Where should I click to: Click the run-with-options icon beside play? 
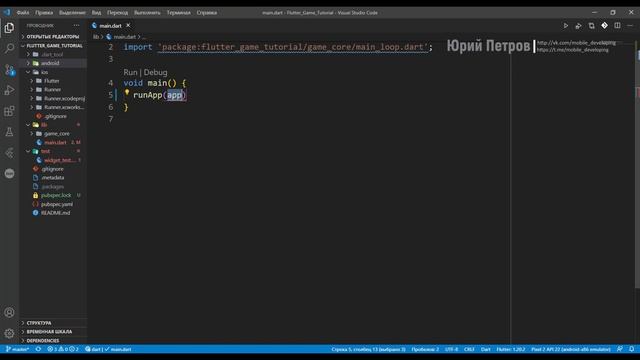tap(578, 26)
